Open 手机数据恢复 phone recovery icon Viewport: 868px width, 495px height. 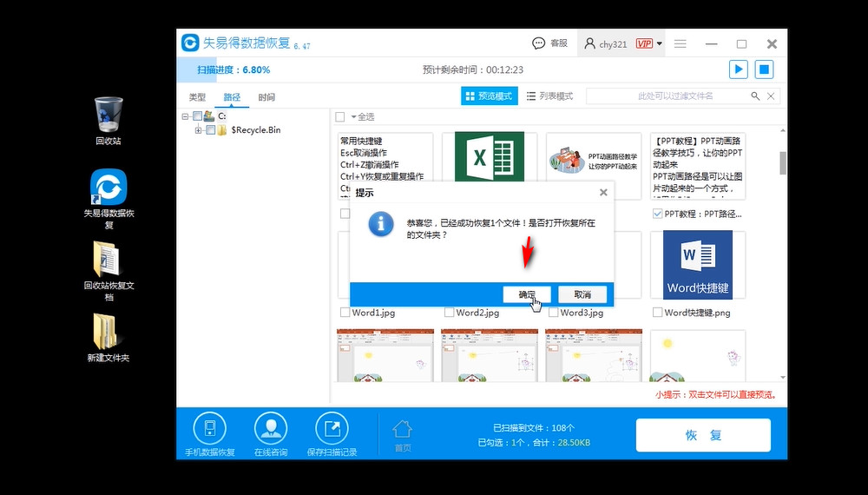[210, 428]
